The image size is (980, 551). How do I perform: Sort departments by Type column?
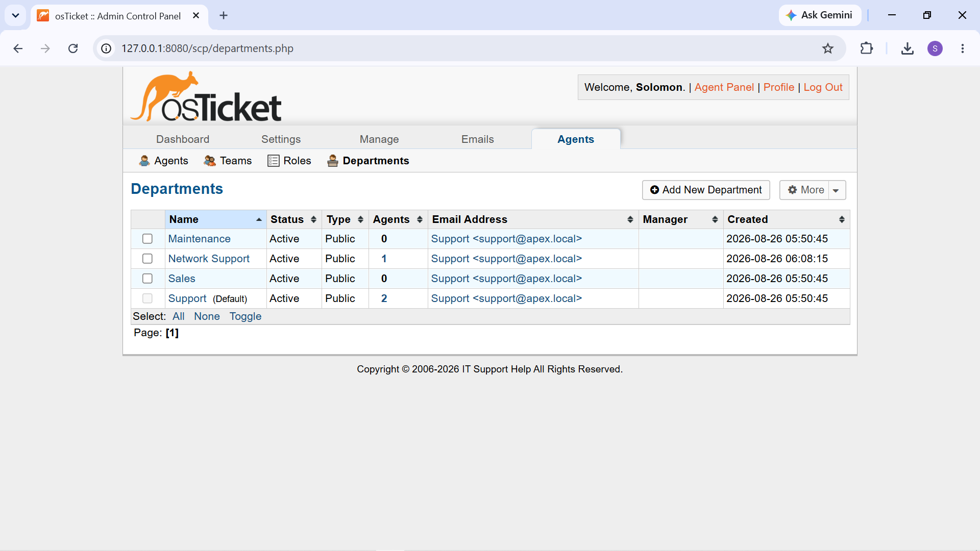345,219
